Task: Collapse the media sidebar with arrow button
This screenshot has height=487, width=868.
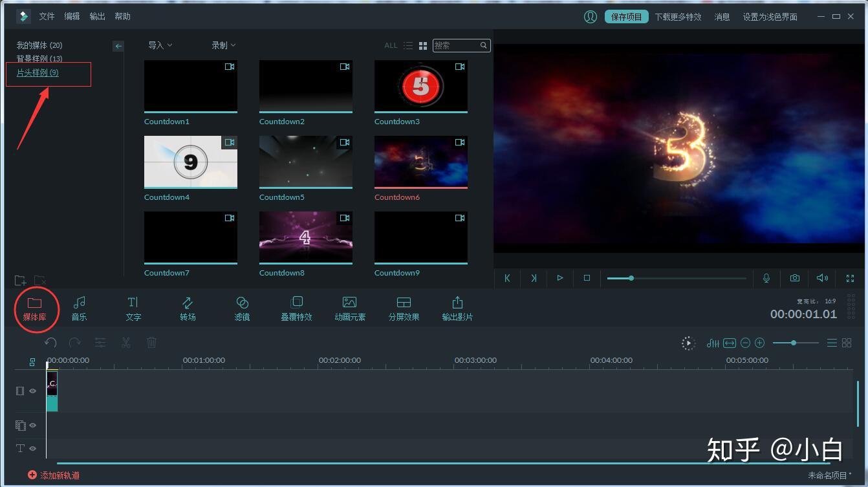Action: coord(118,46)
